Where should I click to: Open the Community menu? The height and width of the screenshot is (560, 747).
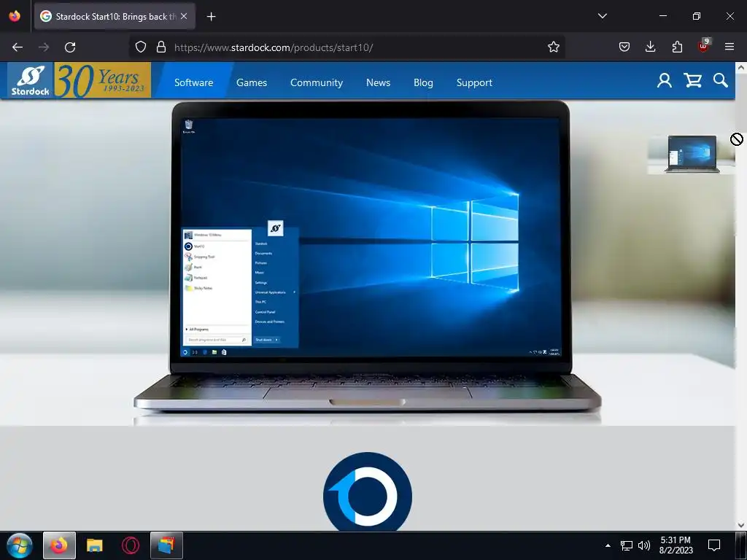pos(317,82)
